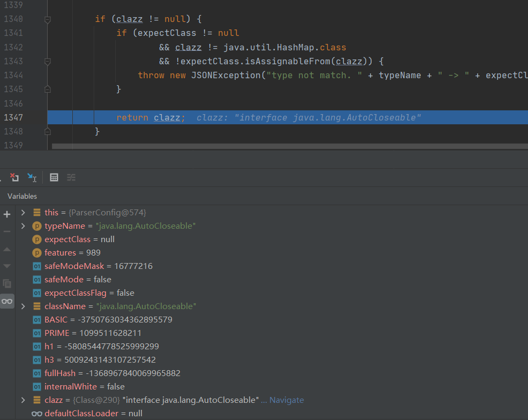Screen dimensions: 528x420
Task: Click the Run to Cursor icon
Action: coord(32,177)
